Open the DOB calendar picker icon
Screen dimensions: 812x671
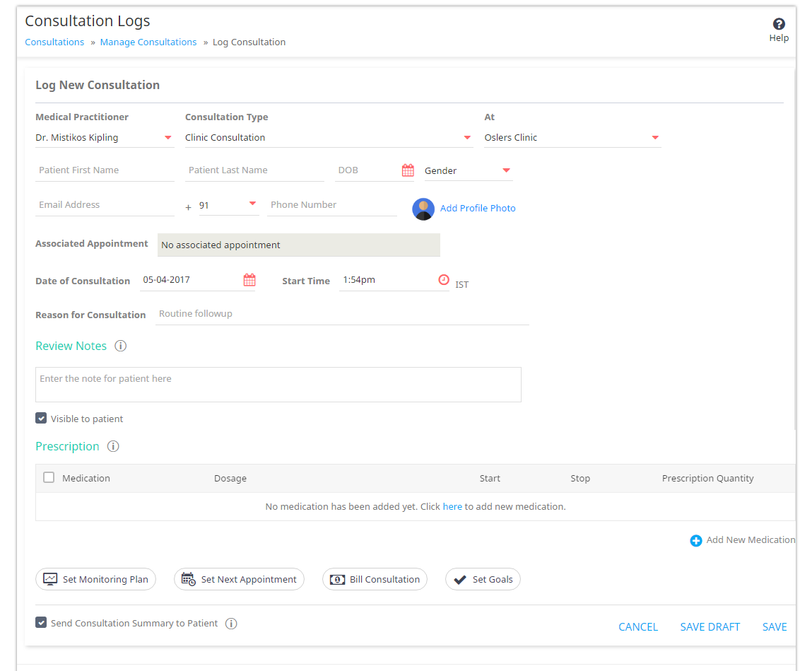(x=408, y=170)
